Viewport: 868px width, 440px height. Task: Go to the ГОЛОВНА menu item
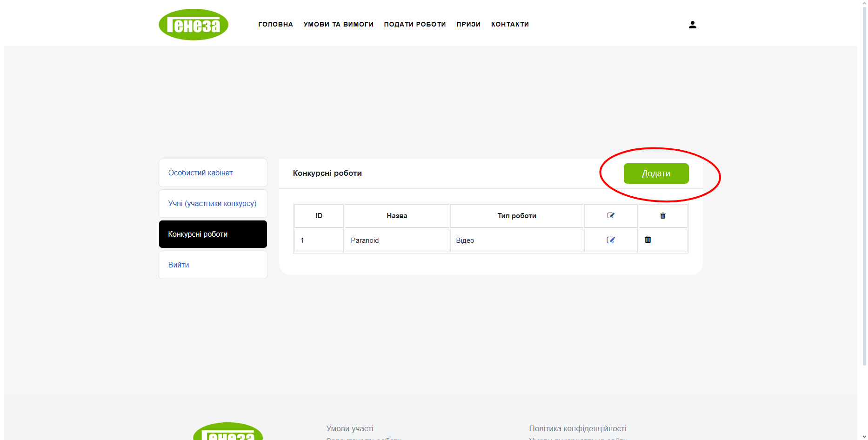[275, 24]
